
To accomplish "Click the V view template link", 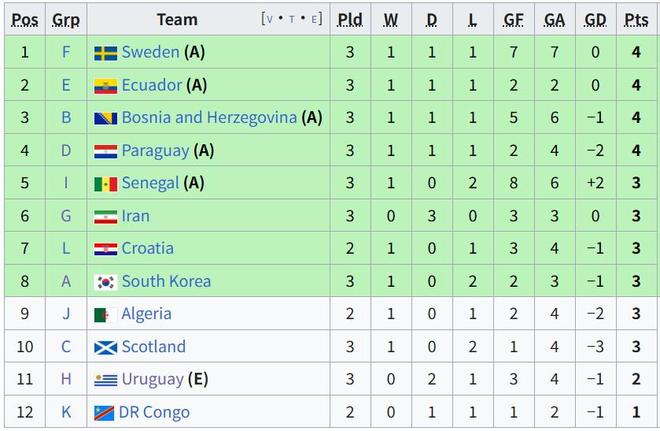I will tap(270, 19).
